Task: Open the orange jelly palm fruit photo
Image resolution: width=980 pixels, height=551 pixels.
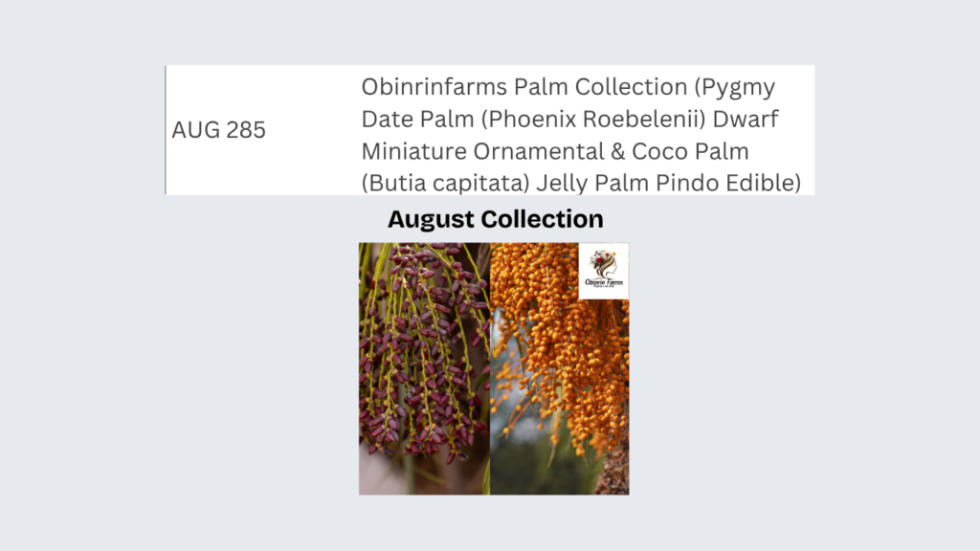Action: pos(559,368)
